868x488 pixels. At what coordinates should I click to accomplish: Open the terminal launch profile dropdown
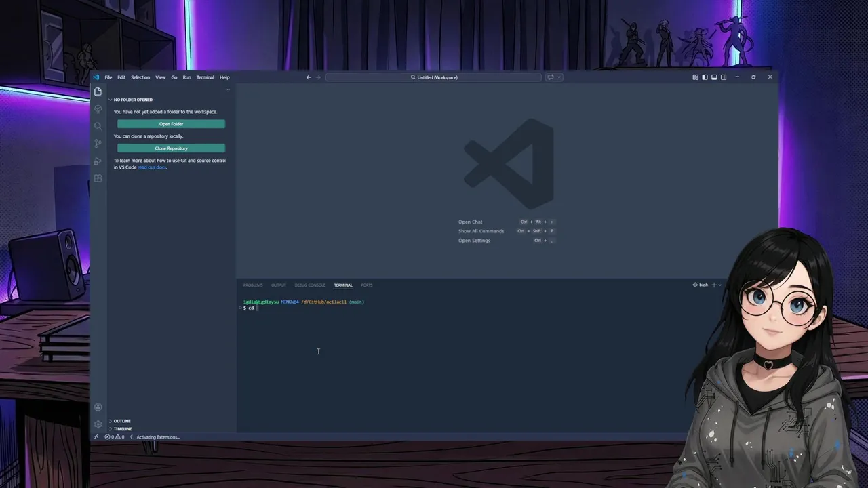(719, 285)
